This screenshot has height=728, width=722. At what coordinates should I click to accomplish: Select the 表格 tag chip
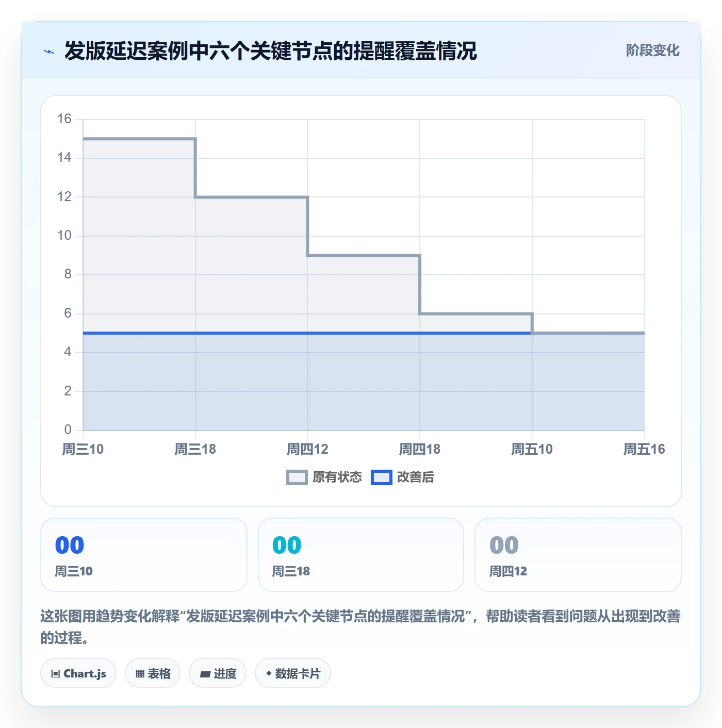coord(153,673)
